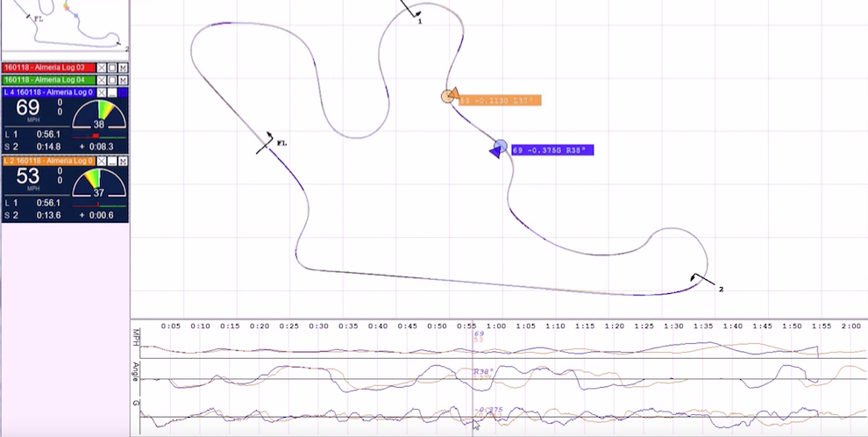Screen dimensions: 868x437
Task: Expand the green Almeria Log 04 panel
Action: point(112,80)
